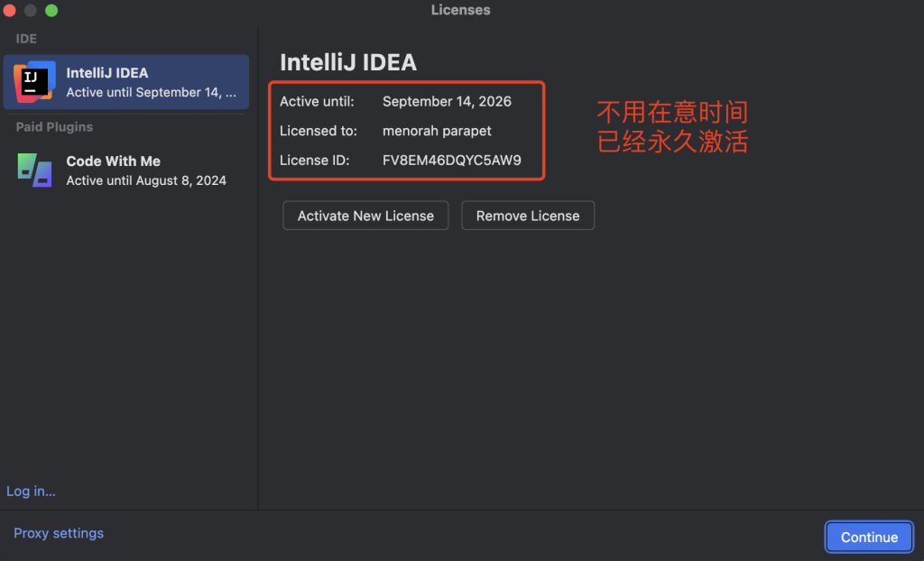Click "Active until August 8, 2024" subtitle
Screen dimensions: 924x561
[x=145, y=180]
